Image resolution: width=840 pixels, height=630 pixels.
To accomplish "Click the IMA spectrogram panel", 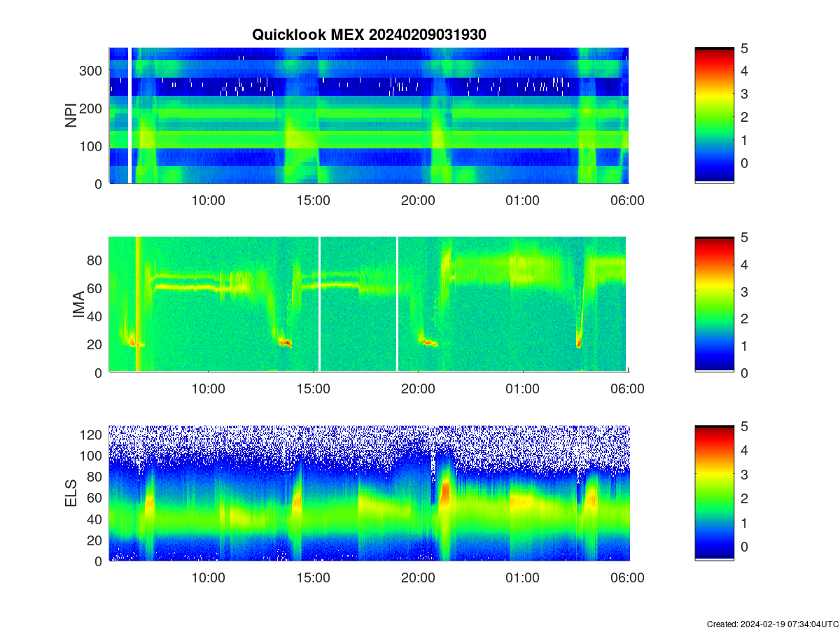I will click(x=369, y=304).
